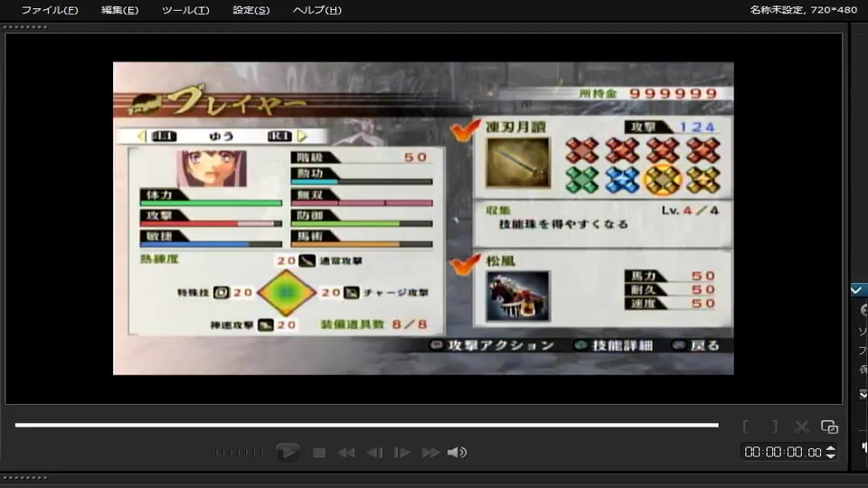This screenshot has height=488, width=868.
Task: Click the Play button in the player
Action: (288, 453)
